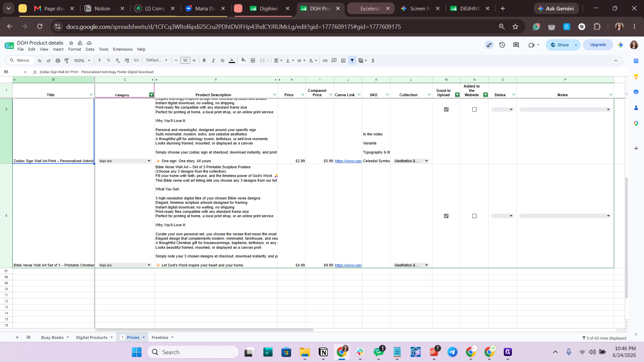Open the File menu
The image size is (644, 362).
tap(20, 49)
